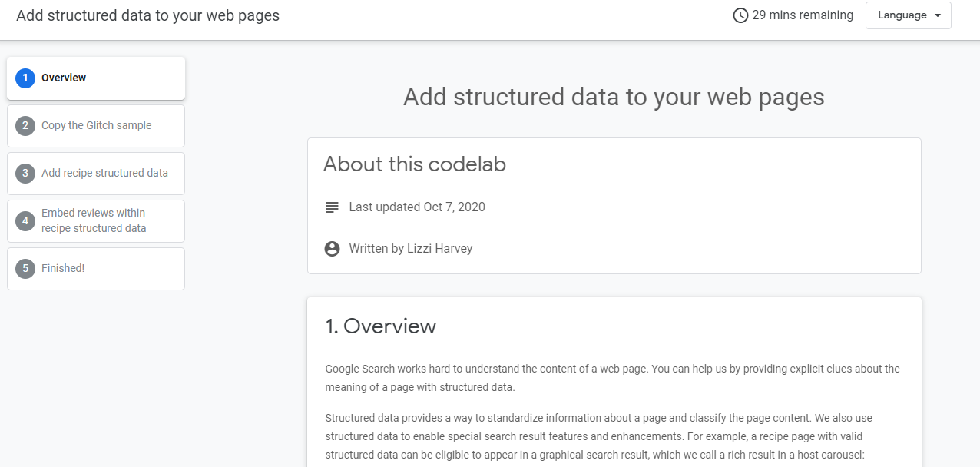Click the step 5 number circle

point(25,268)
